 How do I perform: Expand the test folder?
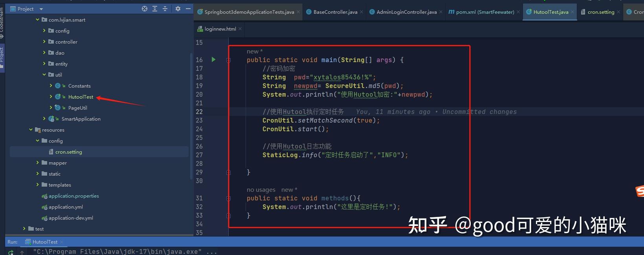(24, 229)
